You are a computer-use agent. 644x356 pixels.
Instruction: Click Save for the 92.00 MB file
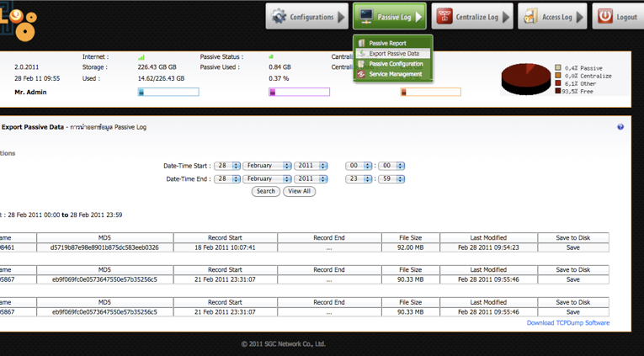573,247
